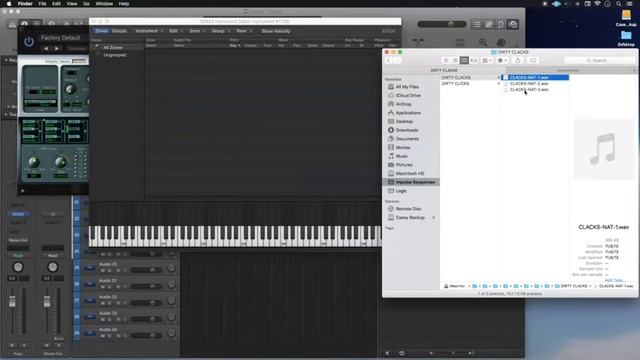Record-enable the Audio 25 track
The width and height of the screenshot is (640, 360).
pos(118,270)
